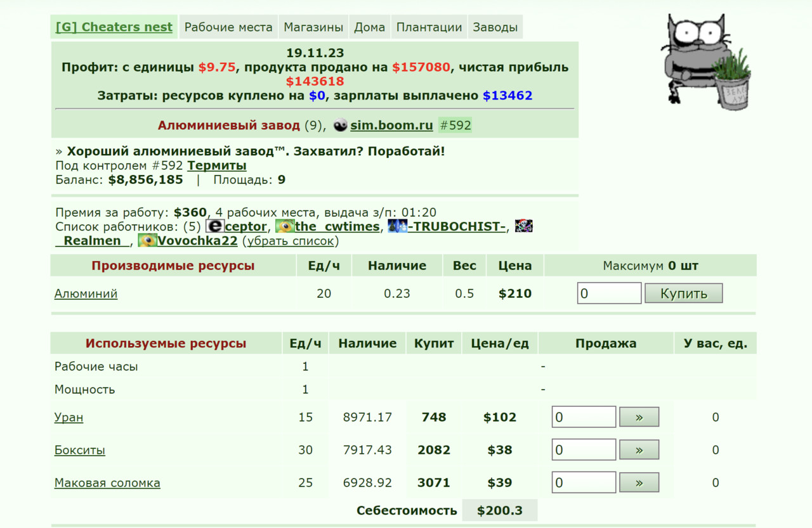Click the Алюминиевый завод heading

229,126
